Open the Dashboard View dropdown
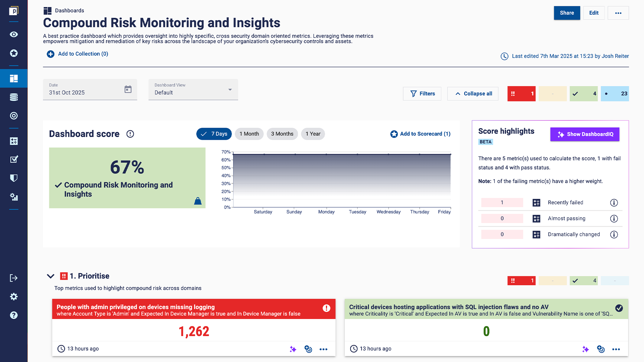Image resolution: width=644 pixels, height=362 pixels. pos(193,89)
